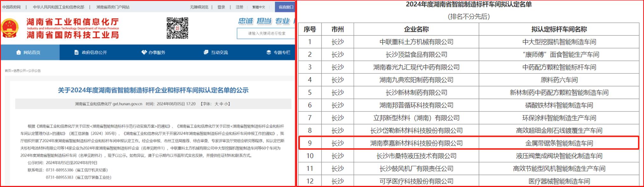Click the 信息公开 breadcrumb link
The height and width of the screenshot is (187, 644).
click(19, 71)
